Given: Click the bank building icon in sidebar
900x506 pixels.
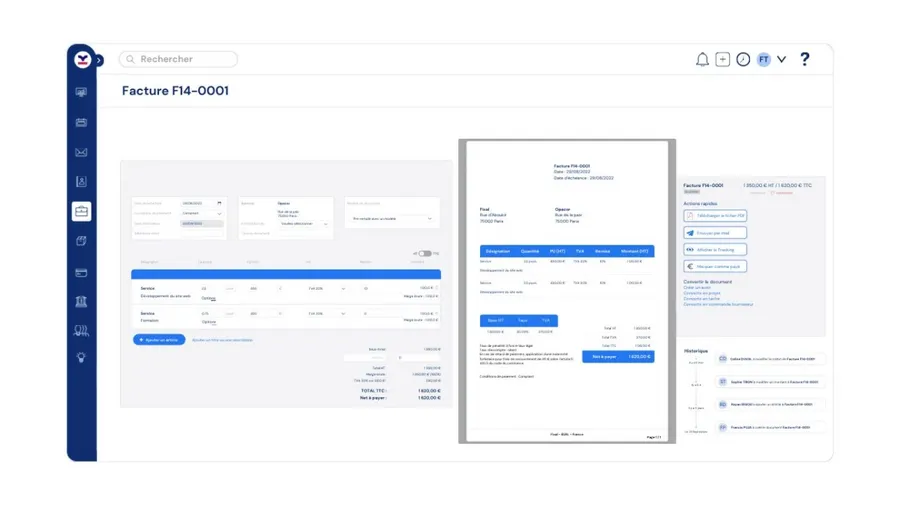Looking at the screenshot, I should [x=81, y=301].
